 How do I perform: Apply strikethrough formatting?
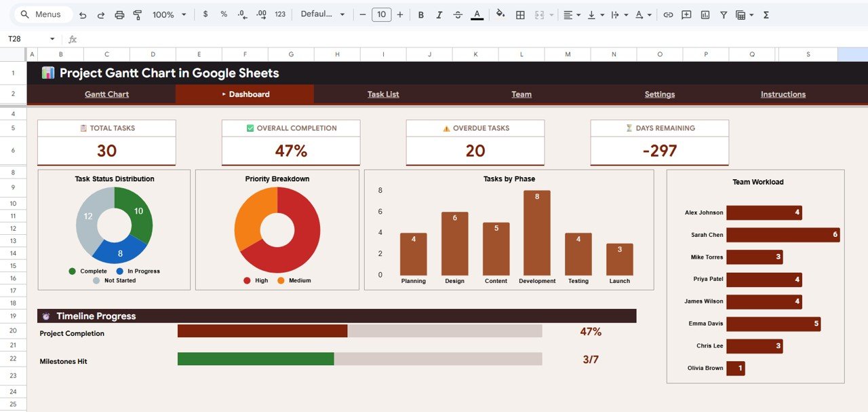point(458,13)
